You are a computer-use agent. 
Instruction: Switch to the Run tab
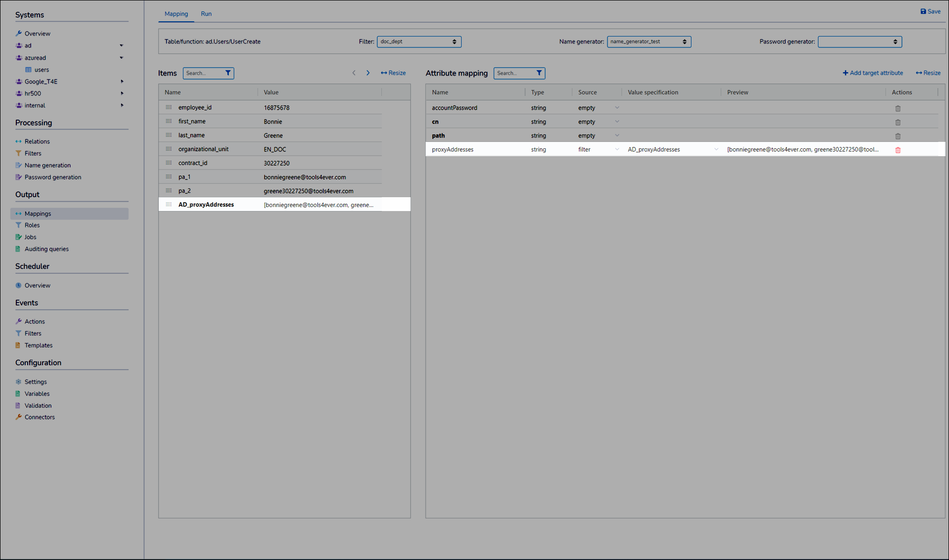coord(206,14)
